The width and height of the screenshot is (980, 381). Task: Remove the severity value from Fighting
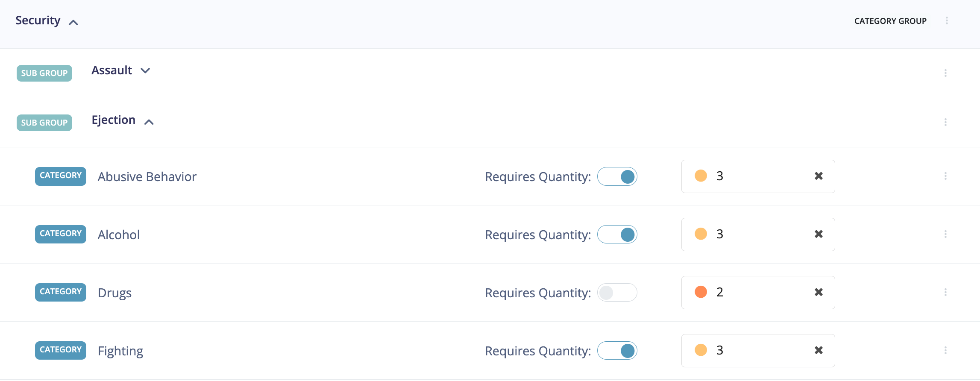click(x=819, y=350)
